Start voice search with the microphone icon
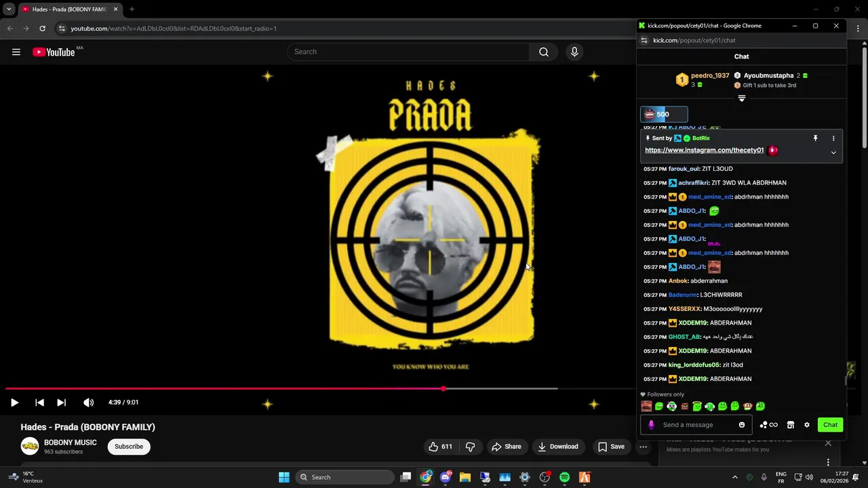The height and width of the screenshot is (488, 868). pyautogui.click(x=574, y=52)
